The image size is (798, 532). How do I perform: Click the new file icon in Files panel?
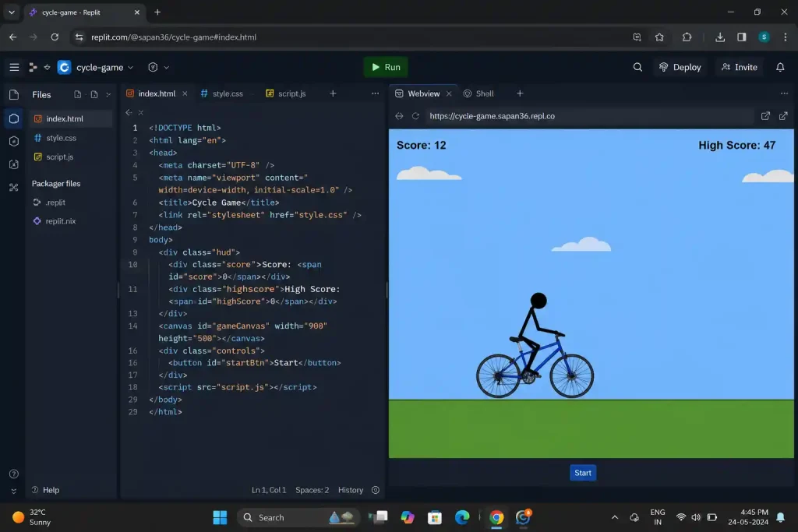click(x=78, y=94)
